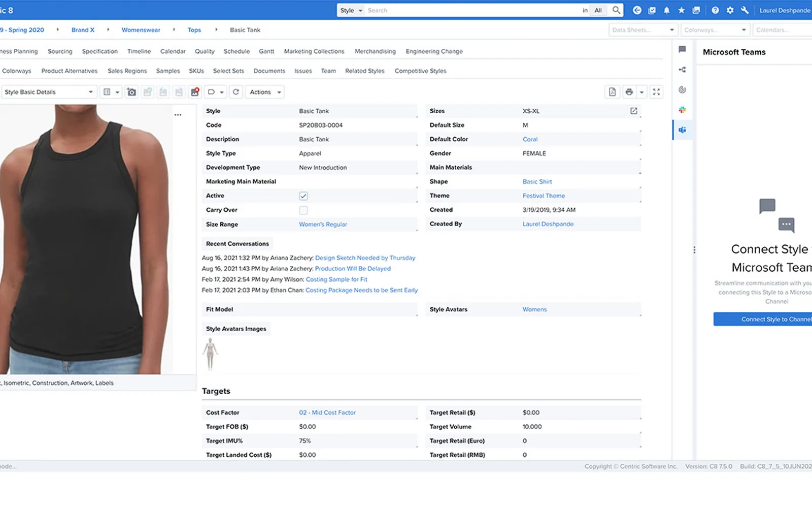Image resolution: width=812 pixels, height=508 pixels.
Task: Expand the print options arrow
Action: [641, 92]
